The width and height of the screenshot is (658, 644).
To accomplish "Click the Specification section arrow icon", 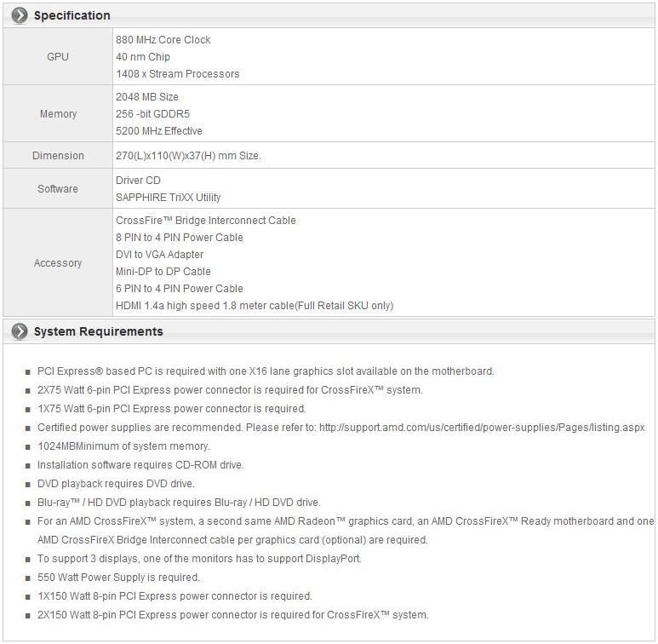I will 20,15.
